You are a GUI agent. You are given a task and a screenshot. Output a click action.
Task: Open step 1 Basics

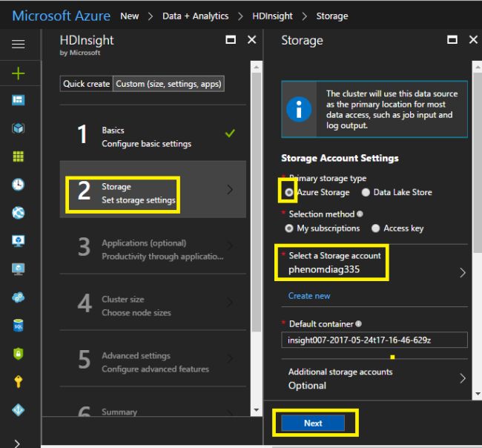(153, 134)
